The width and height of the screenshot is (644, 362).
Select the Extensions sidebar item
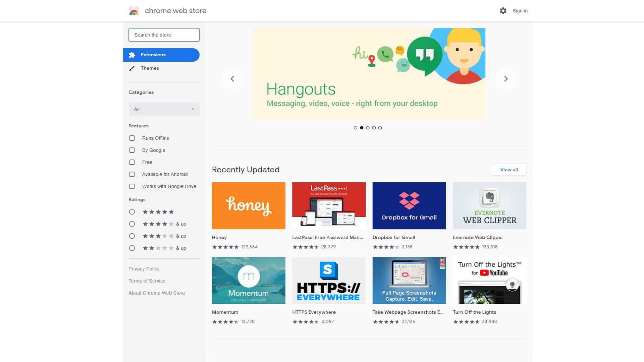[161, 55]
